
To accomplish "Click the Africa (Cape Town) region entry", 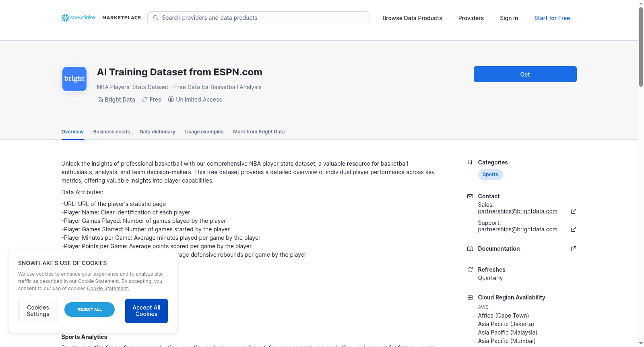I will (x=504, y=316).
